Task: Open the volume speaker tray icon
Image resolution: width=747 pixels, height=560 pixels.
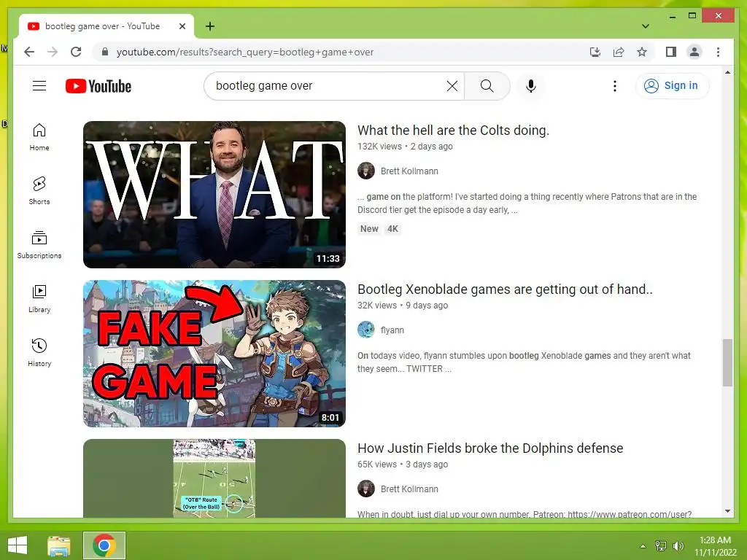Action: [x=678, y=546]
